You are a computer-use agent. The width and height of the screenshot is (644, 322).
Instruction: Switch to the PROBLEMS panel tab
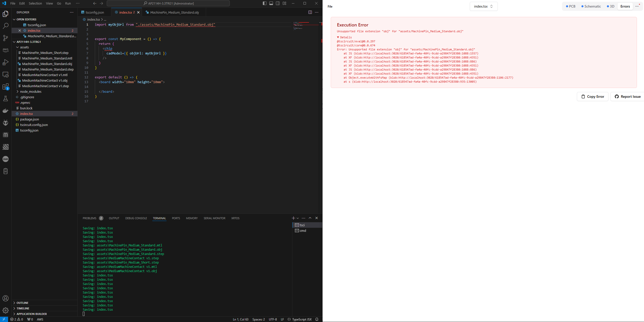90,218
